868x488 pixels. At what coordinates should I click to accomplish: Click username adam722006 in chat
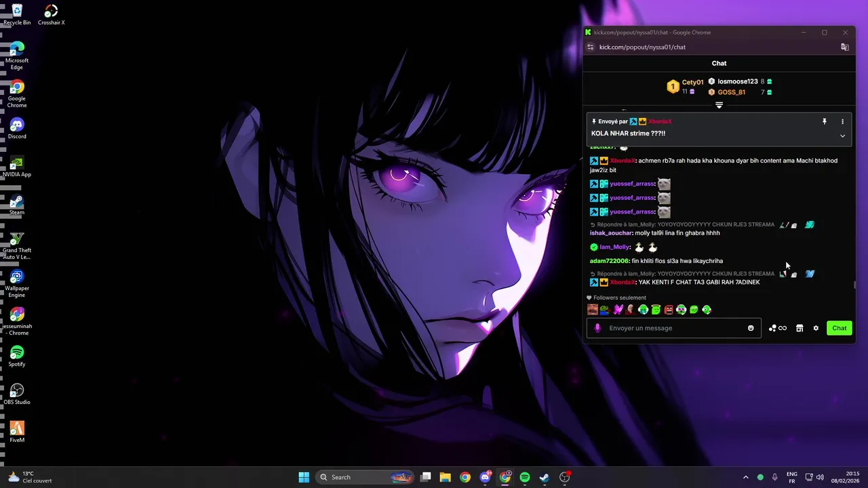[609, 261]
